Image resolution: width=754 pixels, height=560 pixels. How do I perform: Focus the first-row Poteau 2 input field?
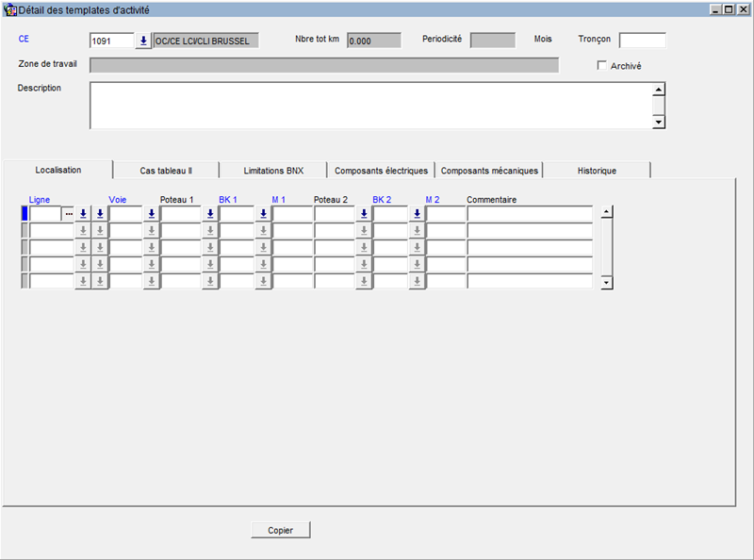point(335,214)
